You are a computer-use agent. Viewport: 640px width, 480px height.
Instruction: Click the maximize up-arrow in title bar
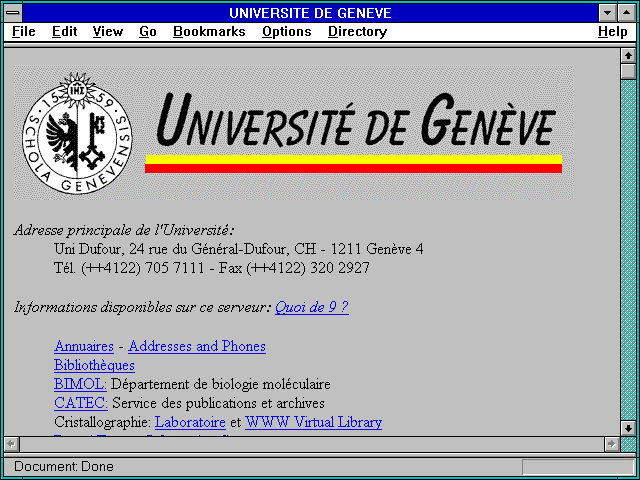point(627,13)
